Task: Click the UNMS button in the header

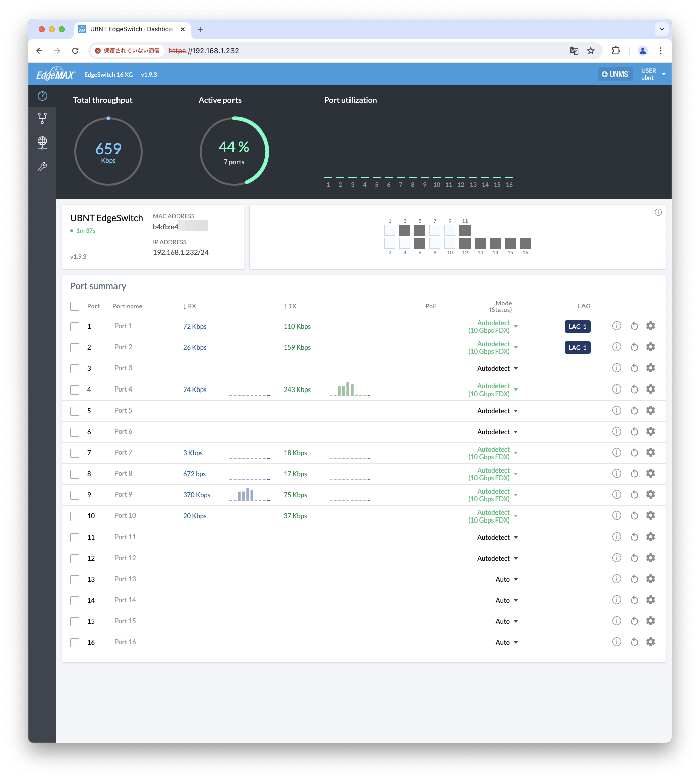Action: (615, 74)
